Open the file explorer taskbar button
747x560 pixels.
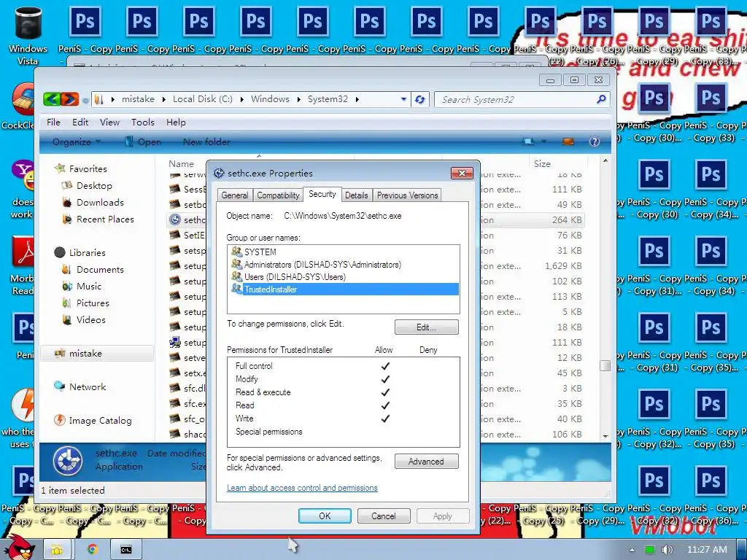coord(58,550)
